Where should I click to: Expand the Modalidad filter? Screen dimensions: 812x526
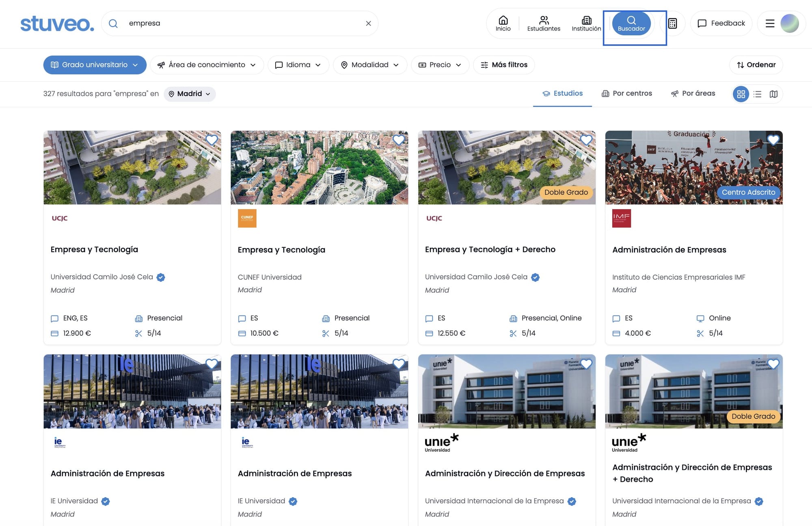pyautogui.click(x=370, y=65)
